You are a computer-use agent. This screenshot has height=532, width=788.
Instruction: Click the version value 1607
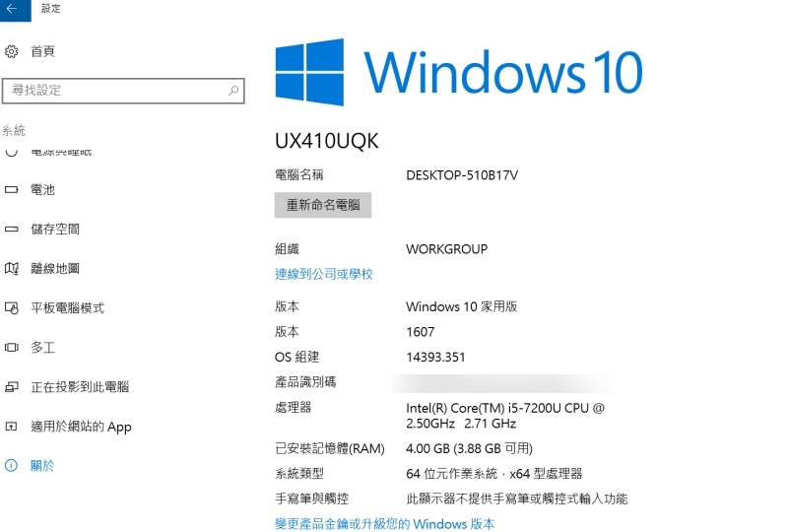pyautogui.click(x=421, y=332)
